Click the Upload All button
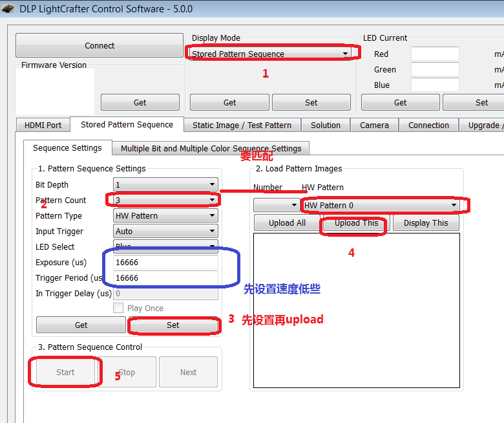The image size is (504, 423). pyautogui.click(x=287, y=222)
